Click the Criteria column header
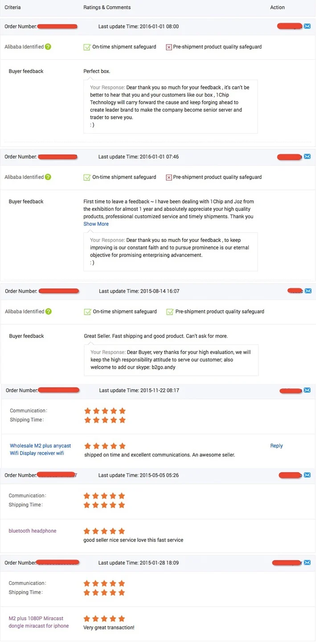316x644 pixels. pos(12,8)
